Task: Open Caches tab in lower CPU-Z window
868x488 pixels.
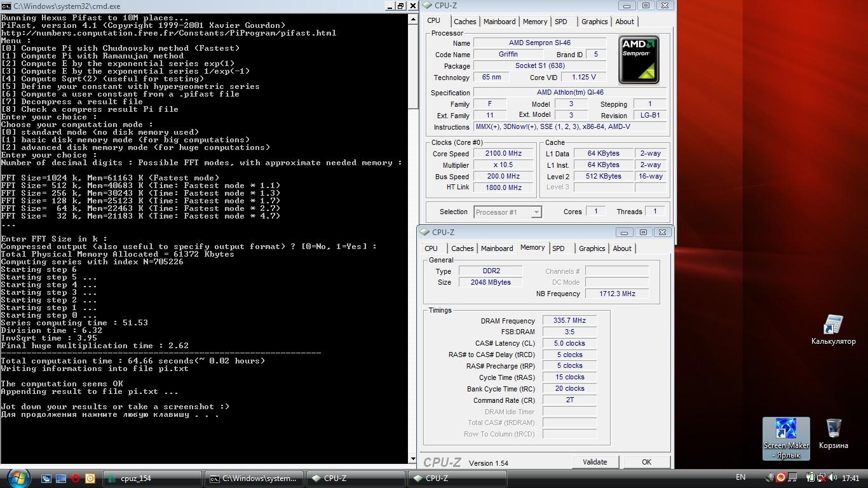Action: coord(463,248)
